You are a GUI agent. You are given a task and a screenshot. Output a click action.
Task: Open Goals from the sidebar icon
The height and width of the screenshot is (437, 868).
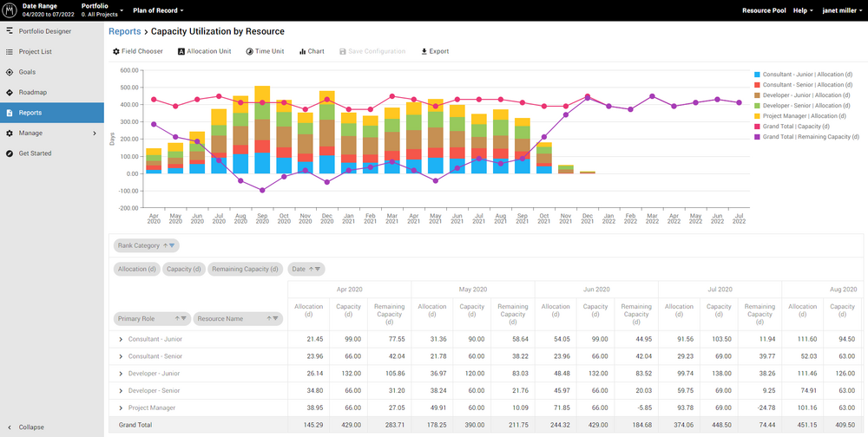coord(10,72)
